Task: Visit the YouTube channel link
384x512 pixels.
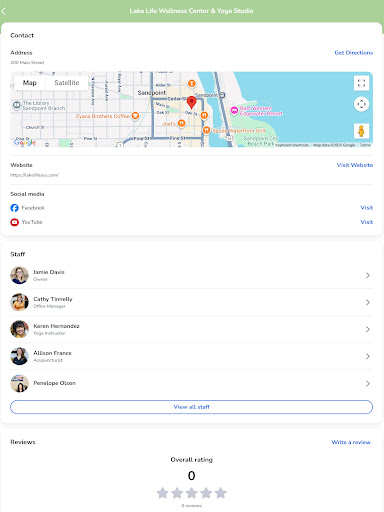Action: [x=367, y=222]
